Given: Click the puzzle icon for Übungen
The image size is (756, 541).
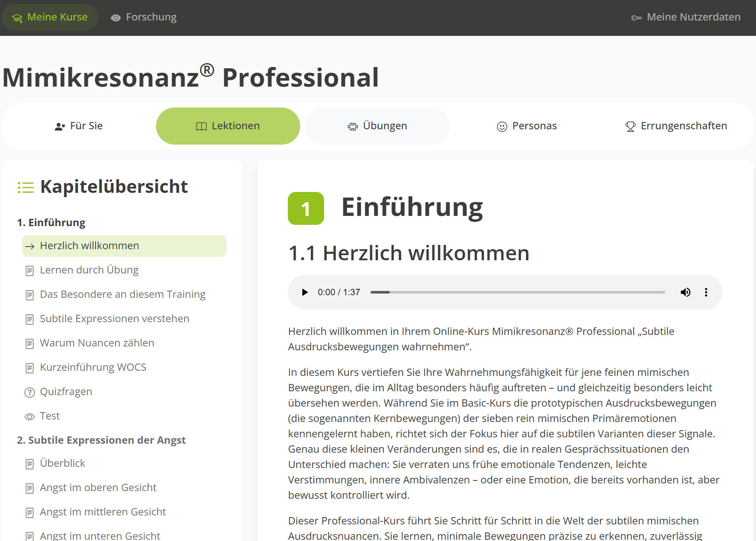Looking at the screenshot, I should (x=353, y=127).
